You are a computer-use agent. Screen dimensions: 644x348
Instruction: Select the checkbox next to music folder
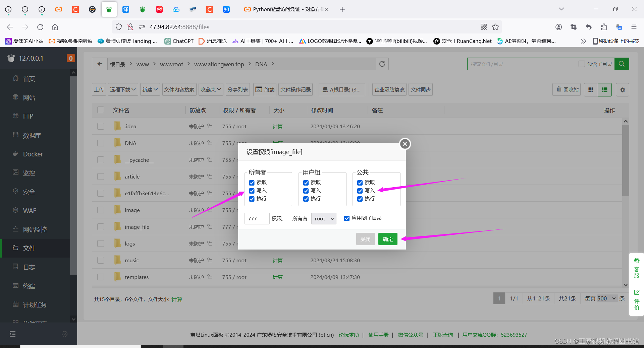101,260
